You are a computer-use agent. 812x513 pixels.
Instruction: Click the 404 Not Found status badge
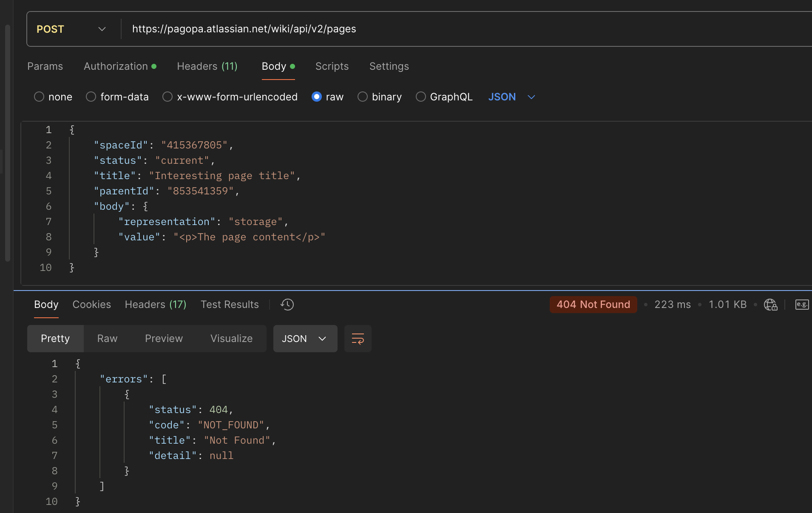click(x=593, y=305)
